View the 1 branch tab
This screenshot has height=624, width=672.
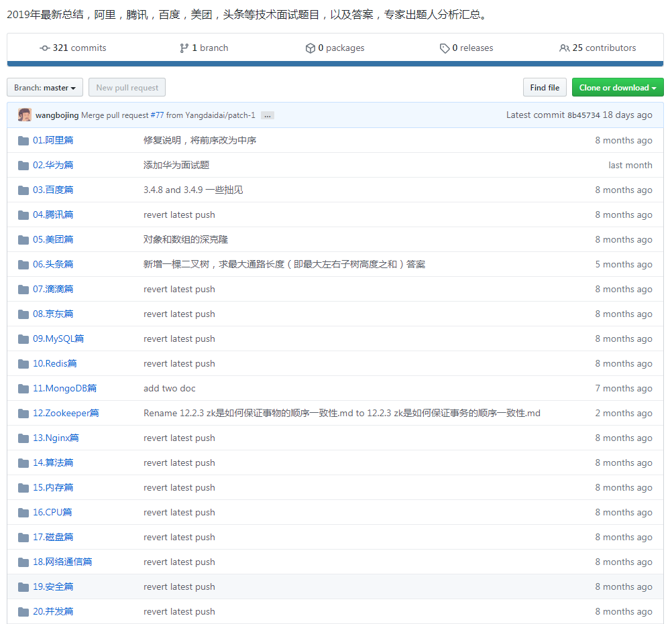204,48
